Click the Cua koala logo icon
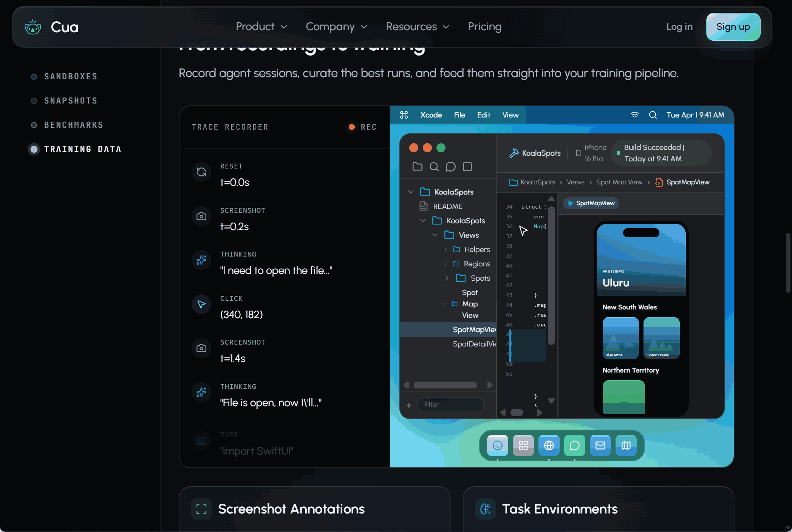This screenshot has width=792, height=532. tap(33, 27)
